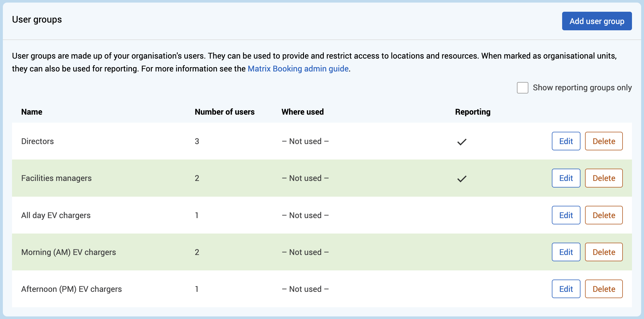Click the Facilities managers reporting checkmark icon
Image resolution: width=644 pixels, height=319 pixels.
tap(462, 179)
